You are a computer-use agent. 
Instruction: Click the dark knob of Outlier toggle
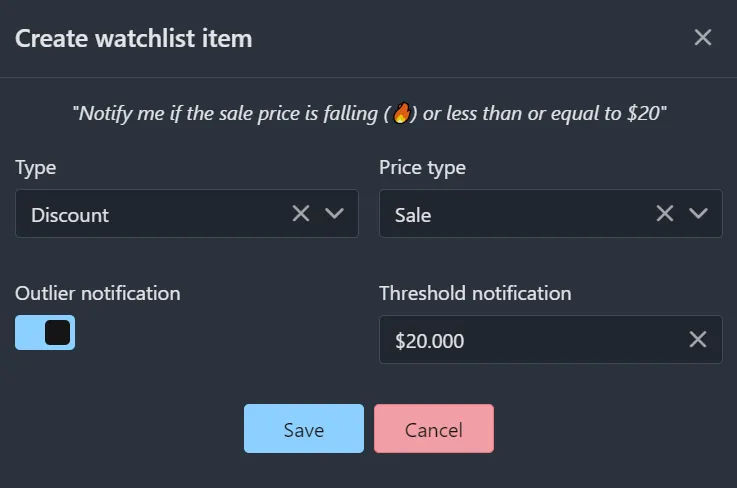coord(57,332)
